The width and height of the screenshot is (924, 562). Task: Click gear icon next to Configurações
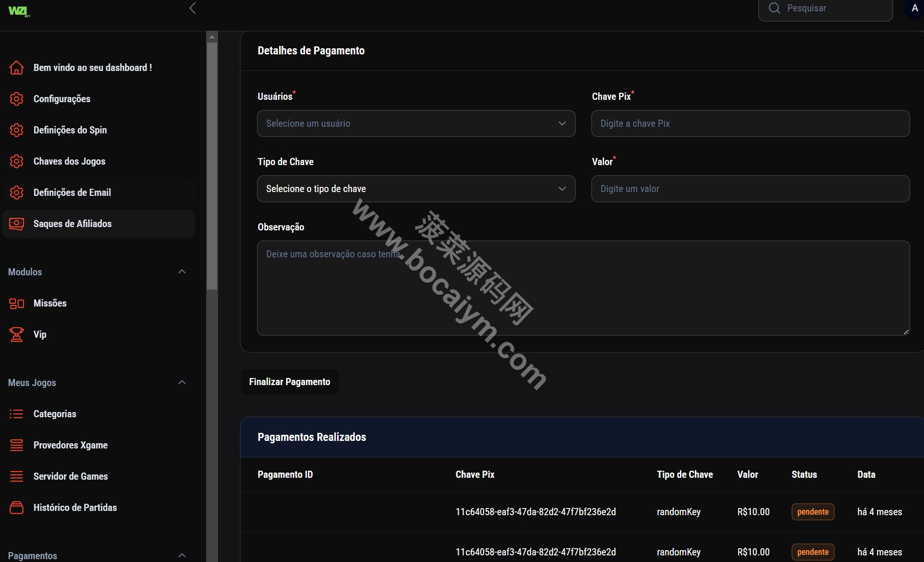pos(17,99)
